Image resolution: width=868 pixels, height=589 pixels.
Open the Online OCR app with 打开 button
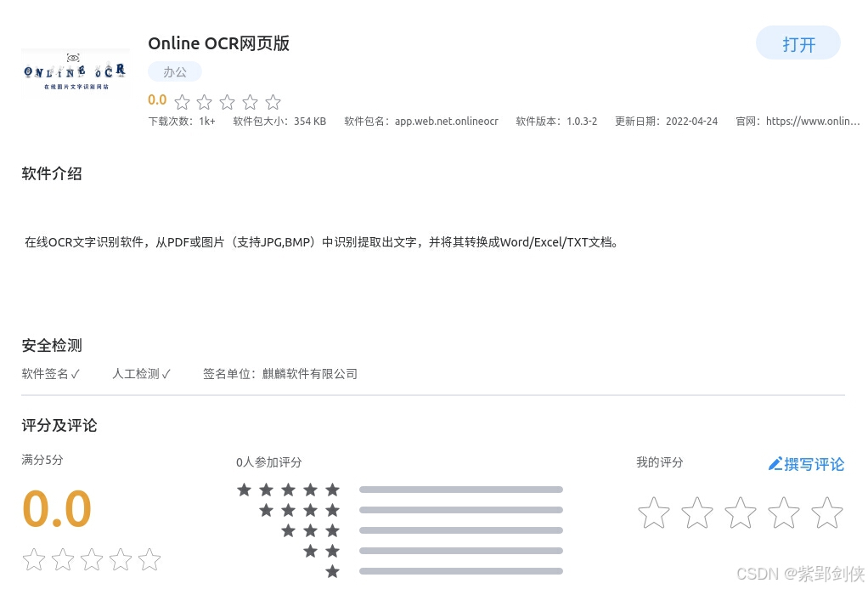click(x=798, y=43)
